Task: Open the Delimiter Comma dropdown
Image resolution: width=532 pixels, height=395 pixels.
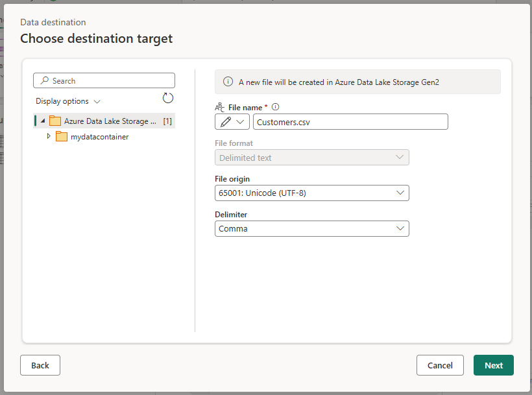Action: pyautogui.click(x=312, y=228)
